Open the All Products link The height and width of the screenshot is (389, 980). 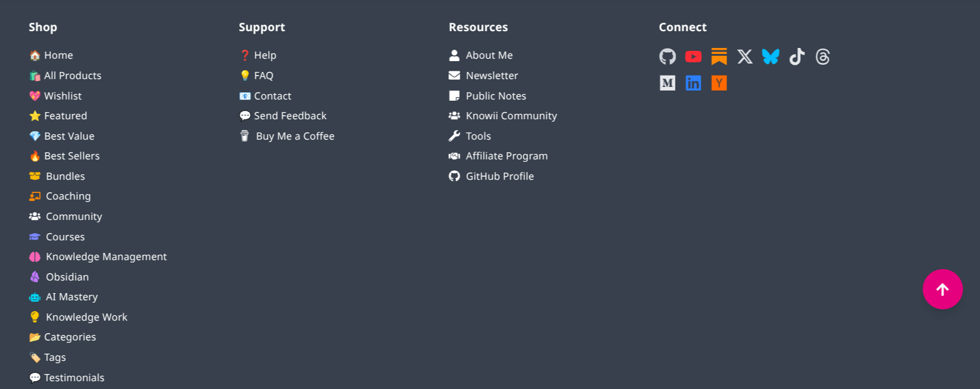72,76
